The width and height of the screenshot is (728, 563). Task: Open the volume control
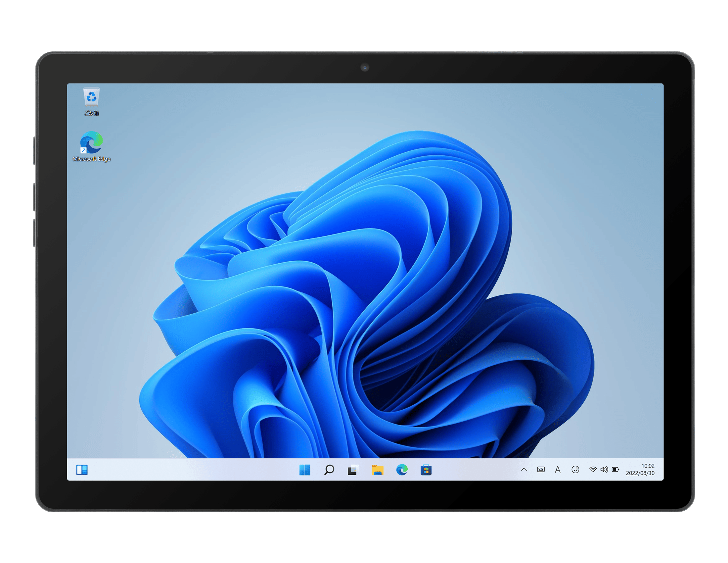point(604,470)
